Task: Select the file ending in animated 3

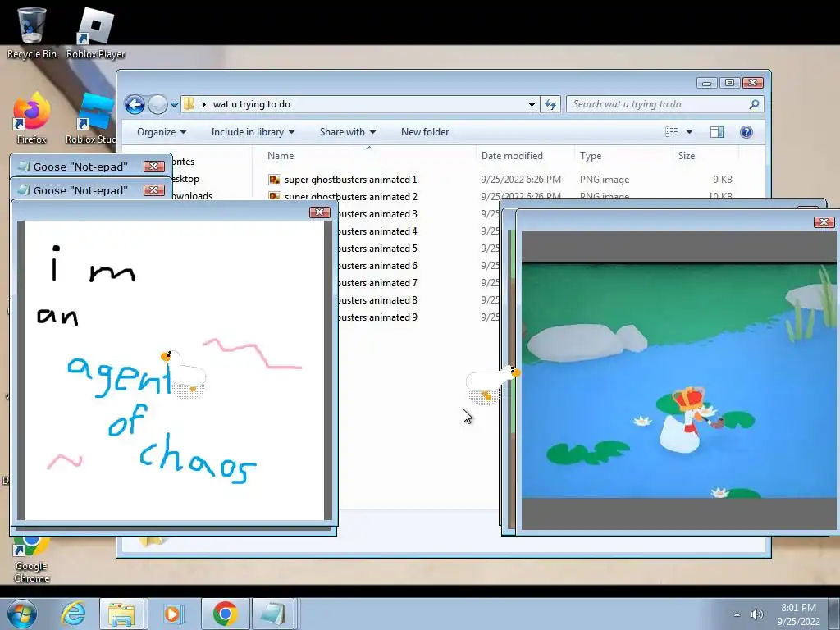Action: [377, 214]
